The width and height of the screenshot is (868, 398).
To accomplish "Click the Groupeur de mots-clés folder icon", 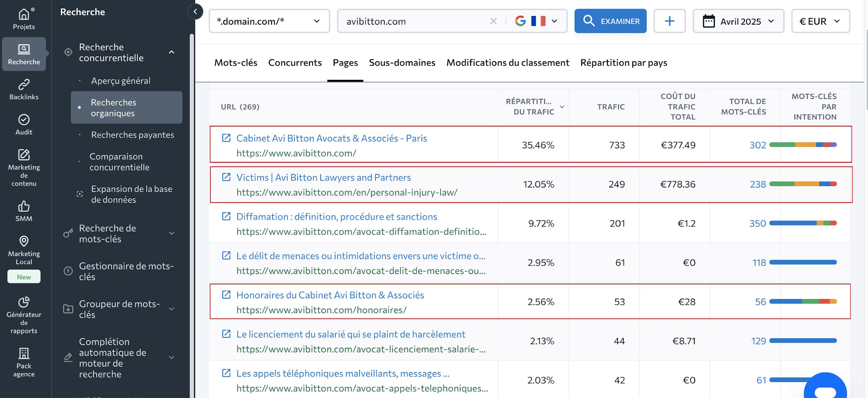I will click(x=68, y=309).
